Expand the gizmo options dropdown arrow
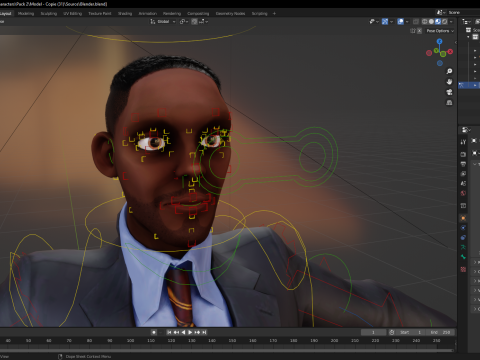The image size is (480, 360). tap(391, 21)
